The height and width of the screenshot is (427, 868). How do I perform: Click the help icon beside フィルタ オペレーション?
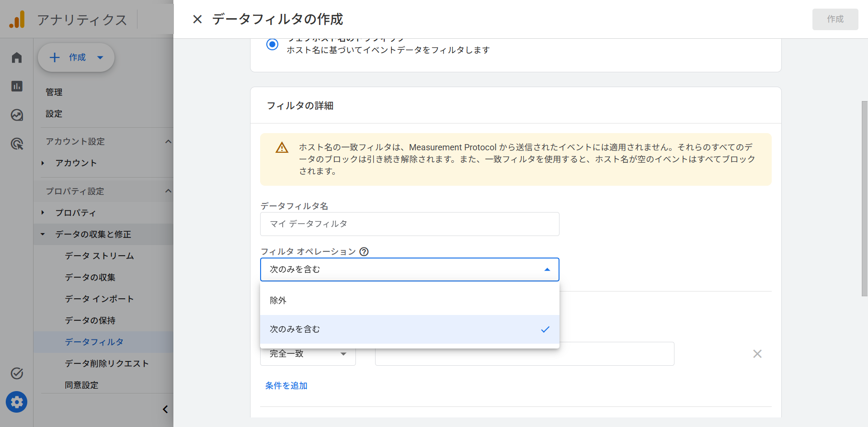pyautogui.click(x=364, y=252)
